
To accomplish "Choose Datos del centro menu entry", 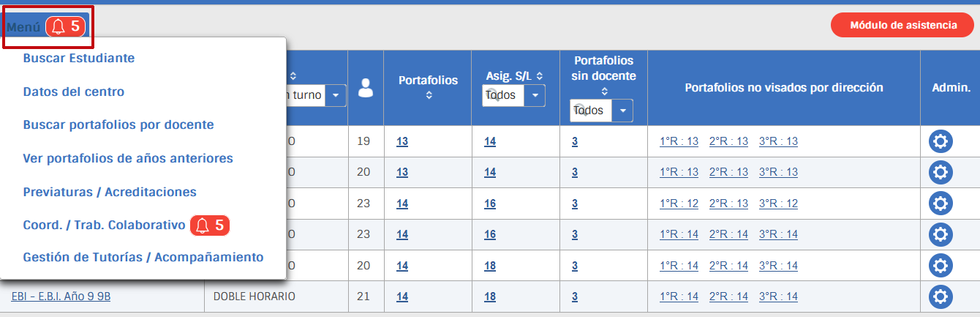I will pos(74,92).
